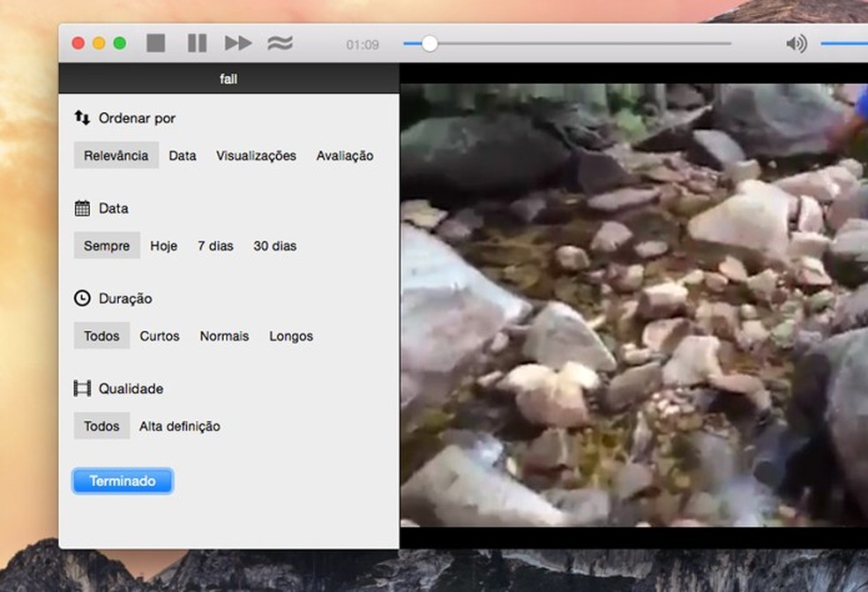This screenshot has width=868, height=592.
Task: Sort results by Data
Action: point(183,155)
